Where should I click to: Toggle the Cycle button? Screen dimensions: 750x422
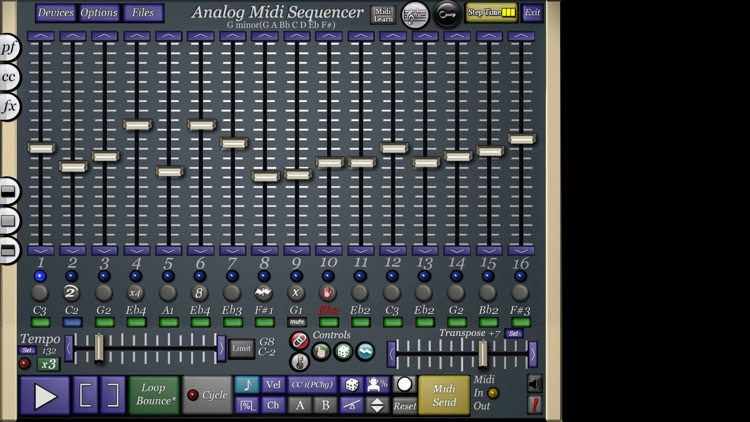pyautogui.click(x=207, y=395)
